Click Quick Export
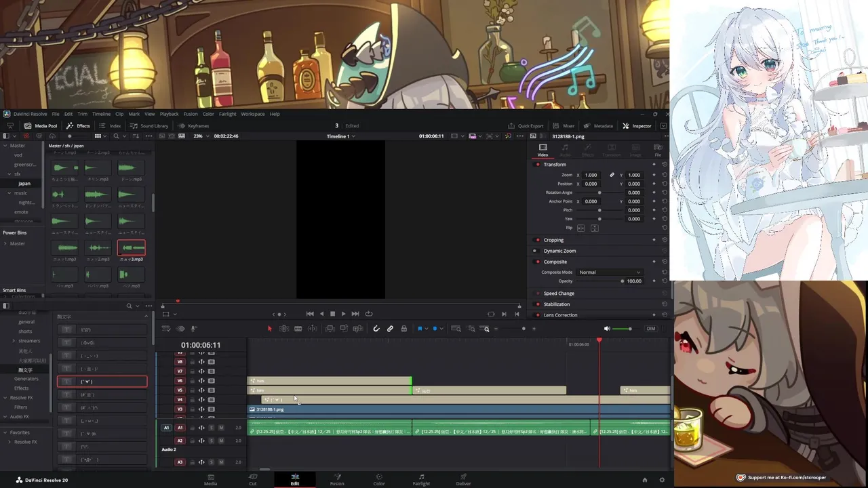This screenshot has width=868, height=488. [526, 126]
